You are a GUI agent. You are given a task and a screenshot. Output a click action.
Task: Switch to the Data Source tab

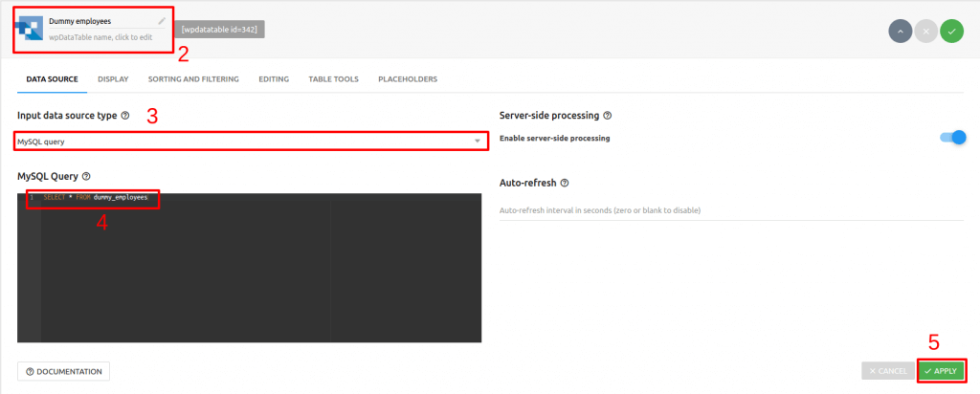pos(52,79)
